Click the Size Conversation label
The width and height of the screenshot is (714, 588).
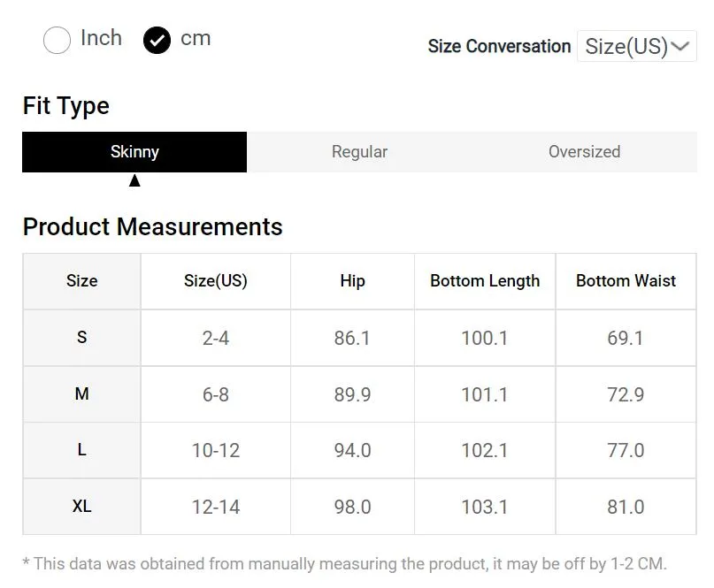[x=499, y=46]
